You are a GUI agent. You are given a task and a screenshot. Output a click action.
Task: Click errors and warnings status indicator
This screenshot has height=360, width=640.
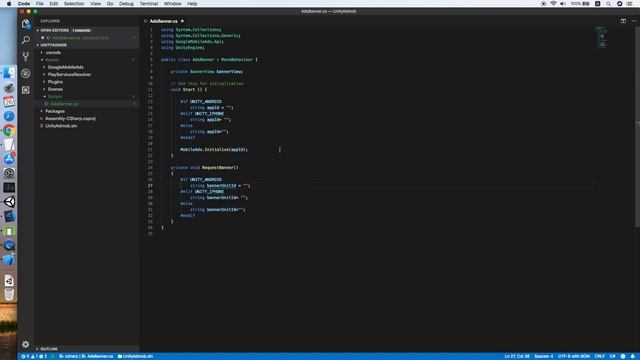coord(34,356)
